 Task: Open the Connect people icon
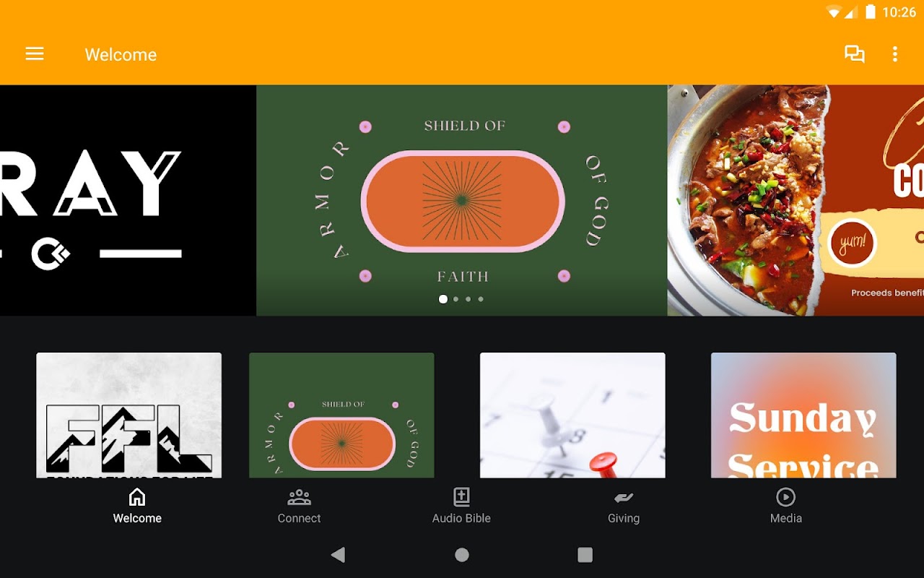pyautogui.click(x=299, y=497)
